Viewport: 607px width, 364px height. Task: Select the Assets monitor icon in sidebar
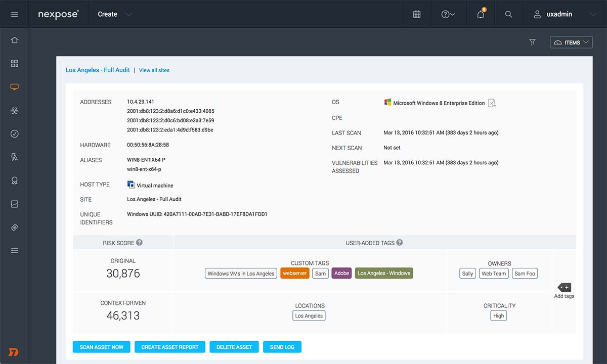pos(14,86)
